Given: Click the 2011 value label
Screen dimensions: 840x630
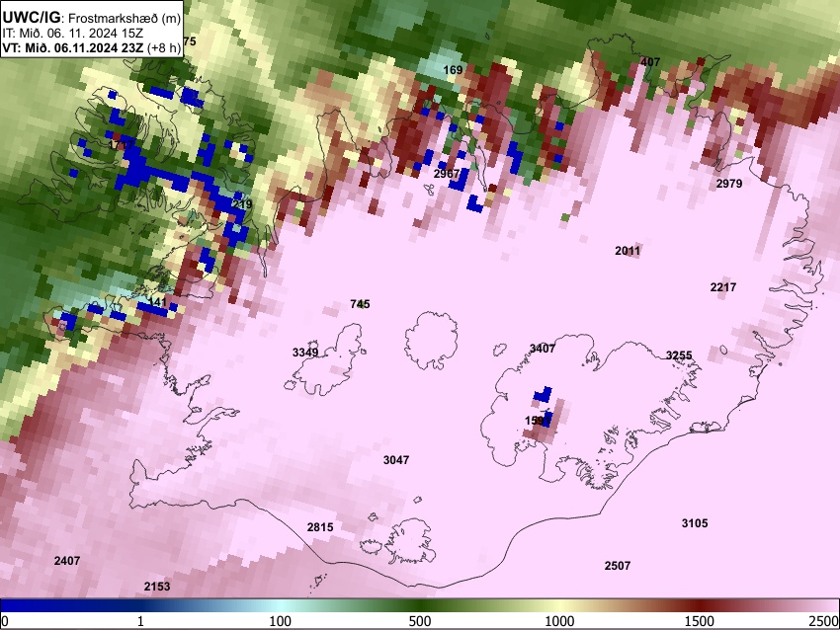Looking at the screenshot, I should pyautogui.click(x=628, y=251).
